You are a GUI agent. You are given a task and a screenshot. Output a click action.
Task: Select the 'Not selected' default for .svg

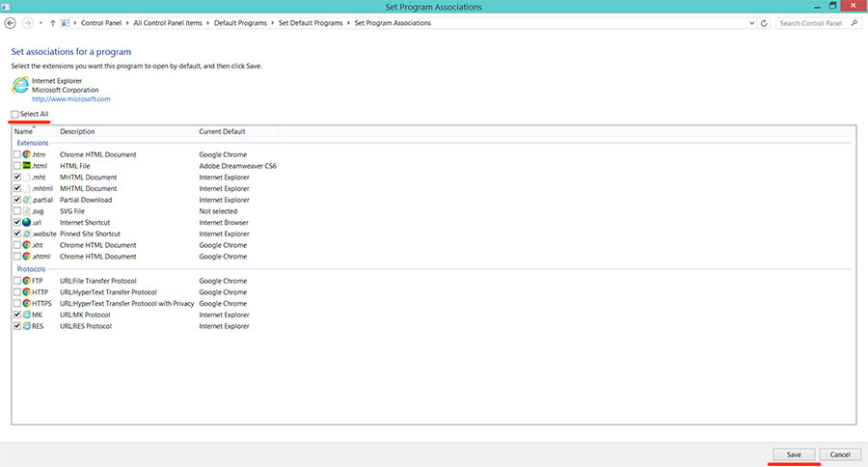218,211
